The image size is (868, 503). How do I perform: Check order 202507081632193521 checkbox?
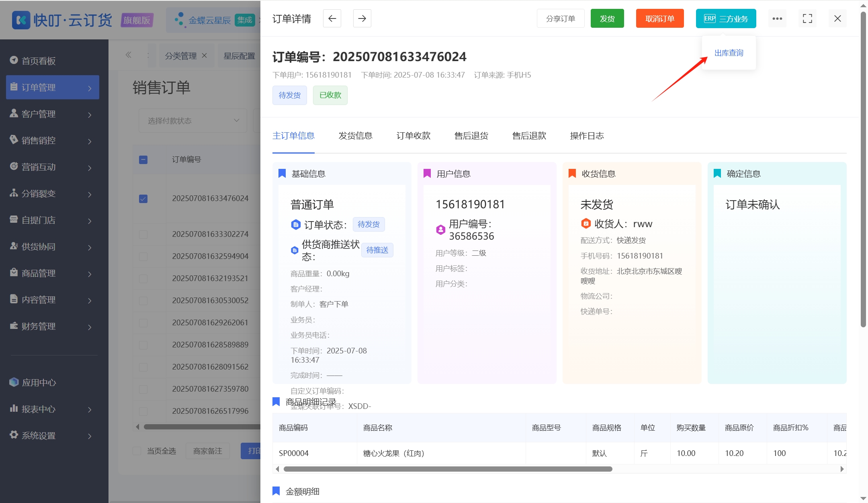[143, 279]
